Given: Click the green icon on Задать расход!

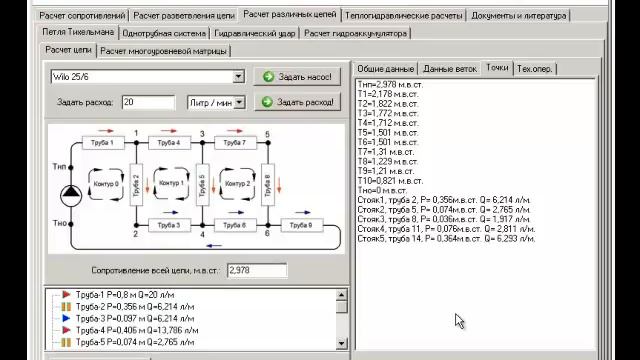Looking at the screenshot, I should click(267, 102).
